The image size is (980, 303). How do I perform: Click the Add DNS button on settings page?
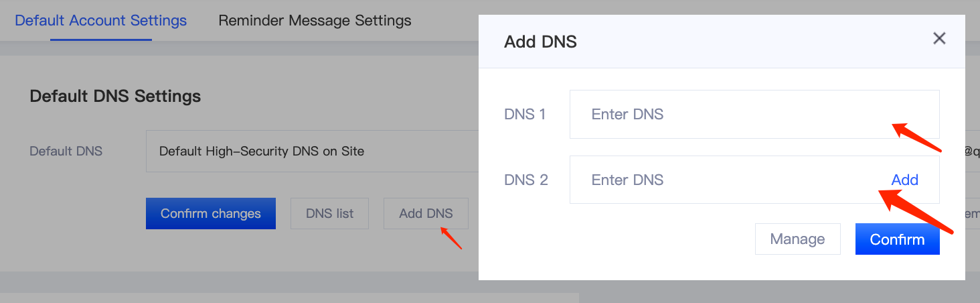(x=426, y=214)
